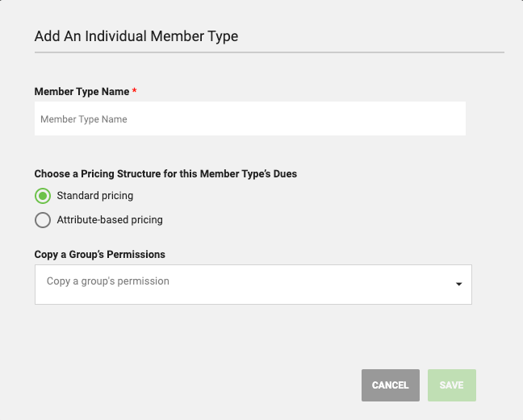Click the gray "Member Type Name" placeholder text

[84, 119]
